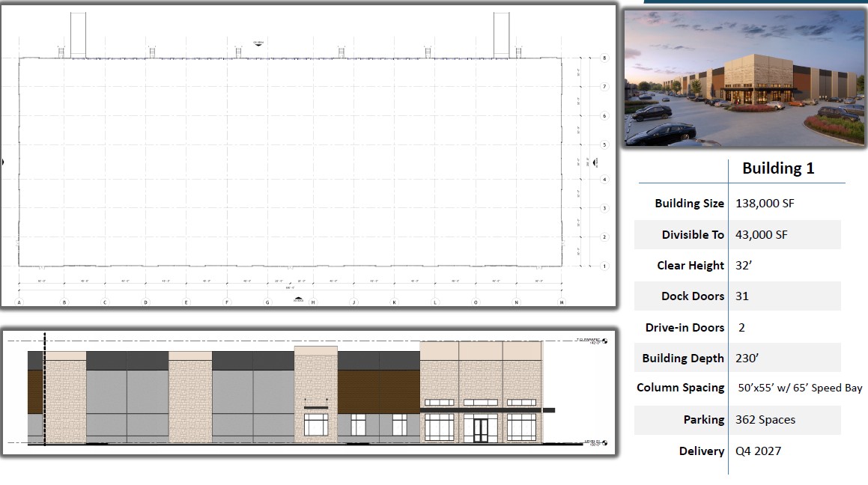The height and width of the screenshot is (485, 868).
Task: Click the Column Spacing value text
Action: click(x=800, y=388)
